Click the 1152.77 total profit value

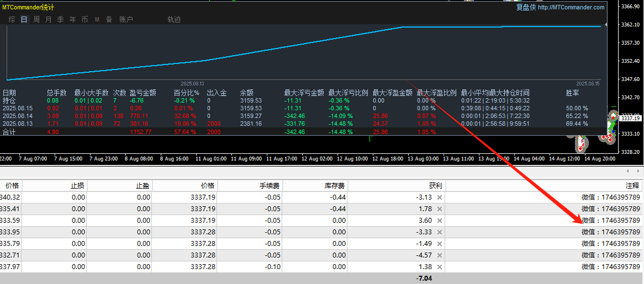(140, 132)
